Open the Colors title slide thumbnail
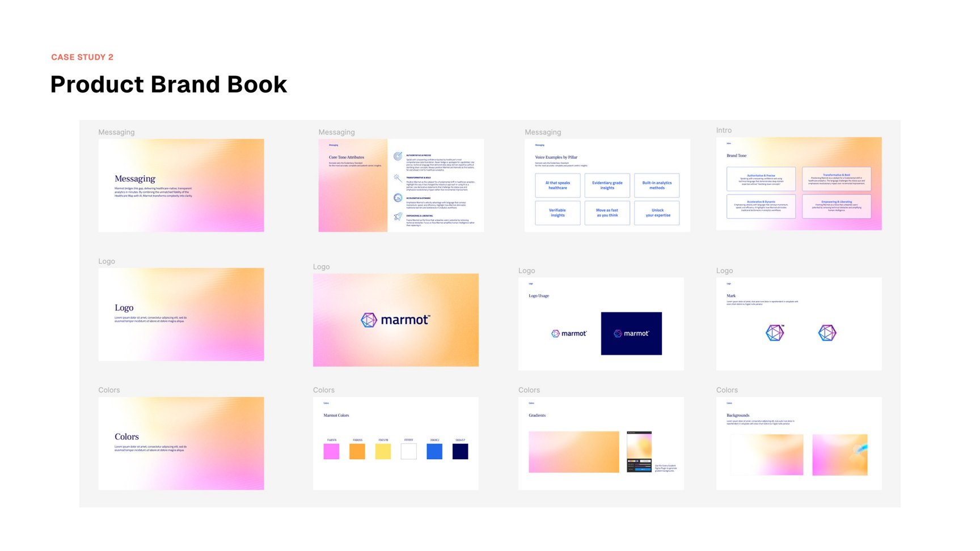The image size is (980, 551). 181,443
